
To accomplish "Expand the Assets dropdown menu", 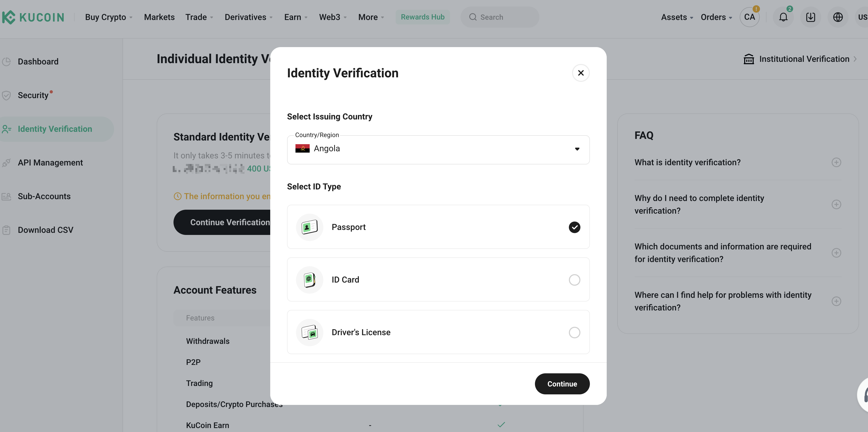I will point(677,17).
